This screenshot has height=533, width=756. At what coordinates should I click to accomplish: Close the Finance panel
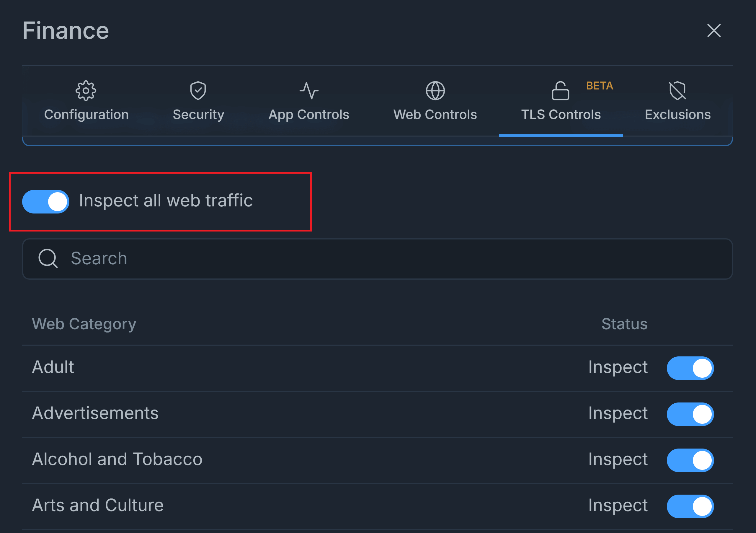[x=713, y=31]
